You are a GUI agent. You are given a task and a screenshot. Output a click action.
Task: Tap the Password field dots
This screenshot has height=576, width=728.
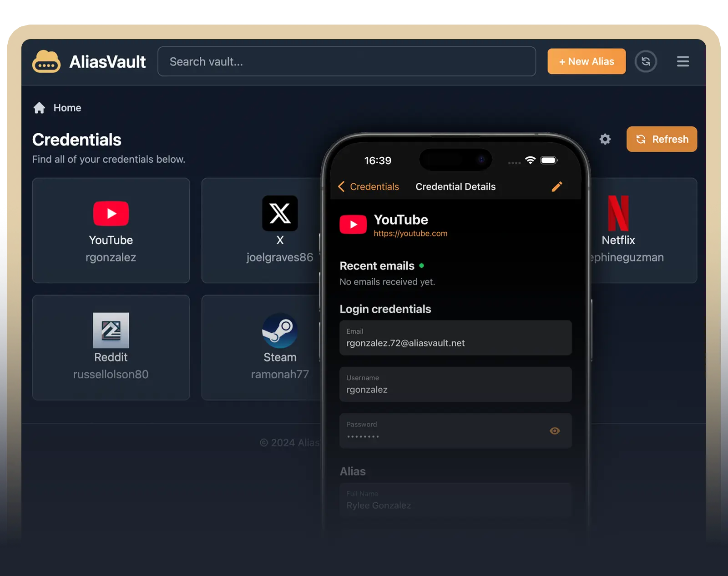(455, 431)
